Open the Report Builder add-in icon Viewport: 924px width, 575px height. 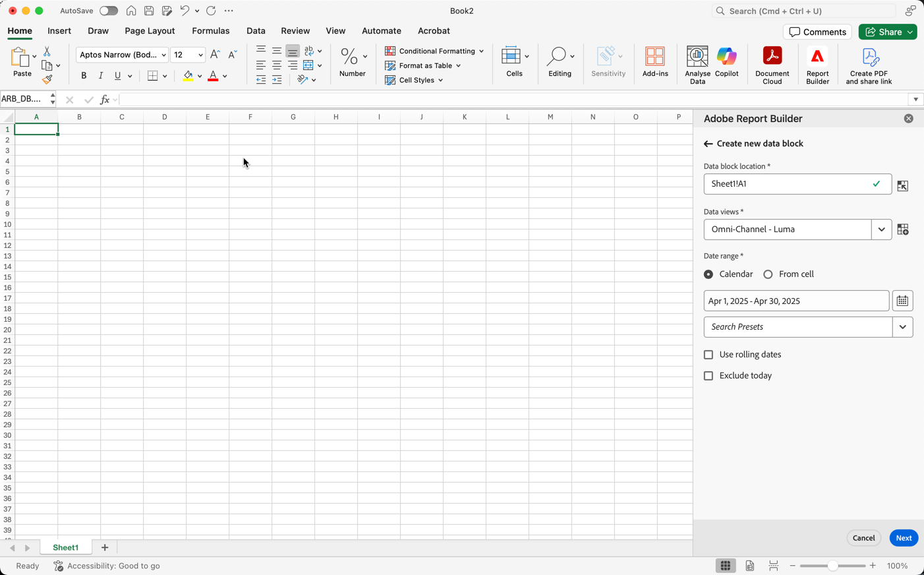tap(817, 65)
